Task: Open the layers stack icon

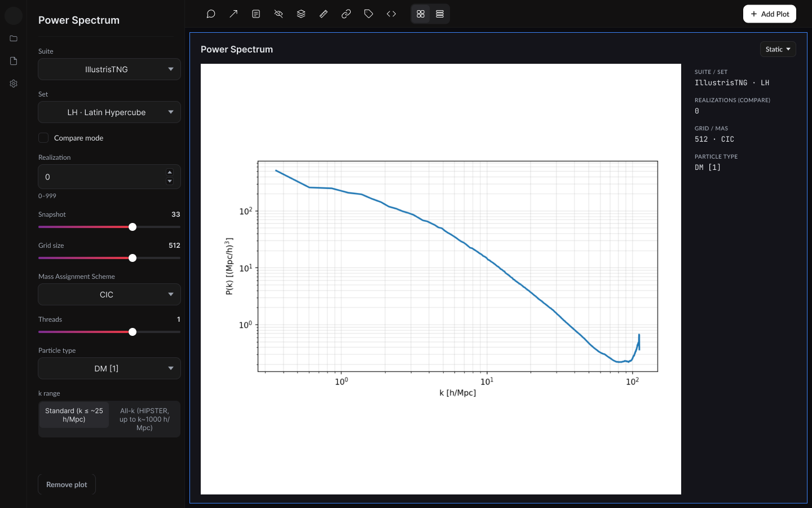Action: (x=301, y=14)
